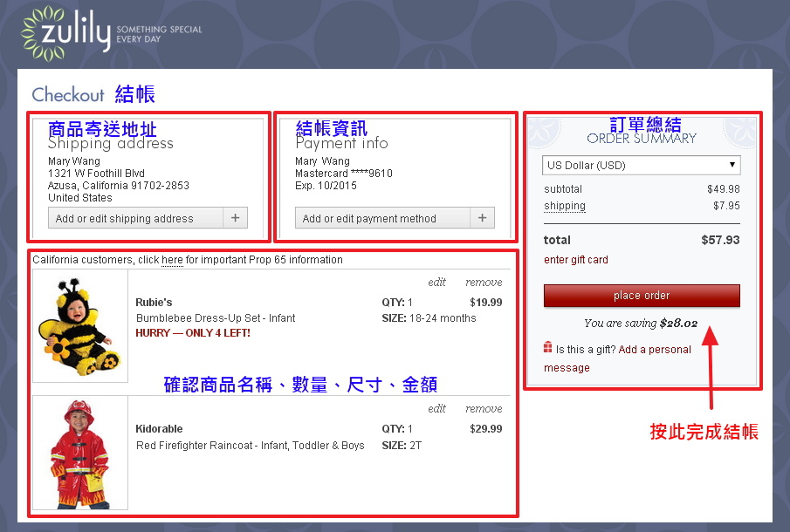This screenshot has height=532, width=790.
Task: Click Red Firefighter Raincoat product title
Action: point(251,446)
